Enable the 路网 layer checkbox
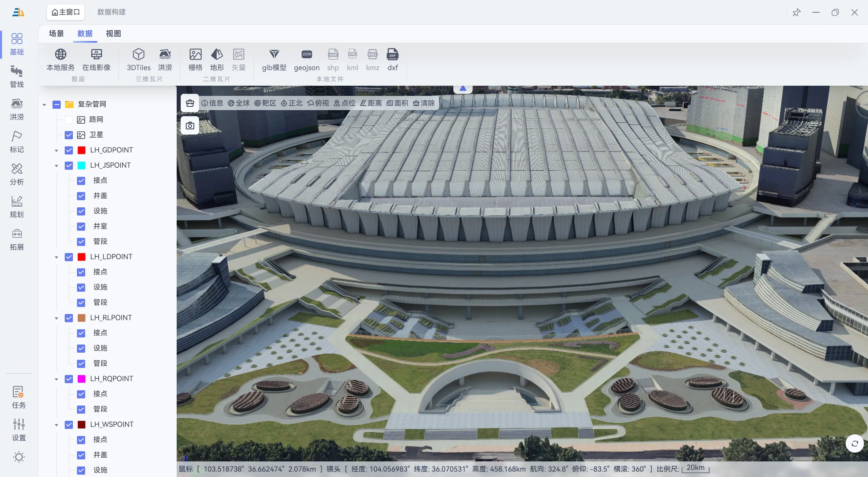The height and width of the screenshot is (477, 868). click(x=69, y=120)
